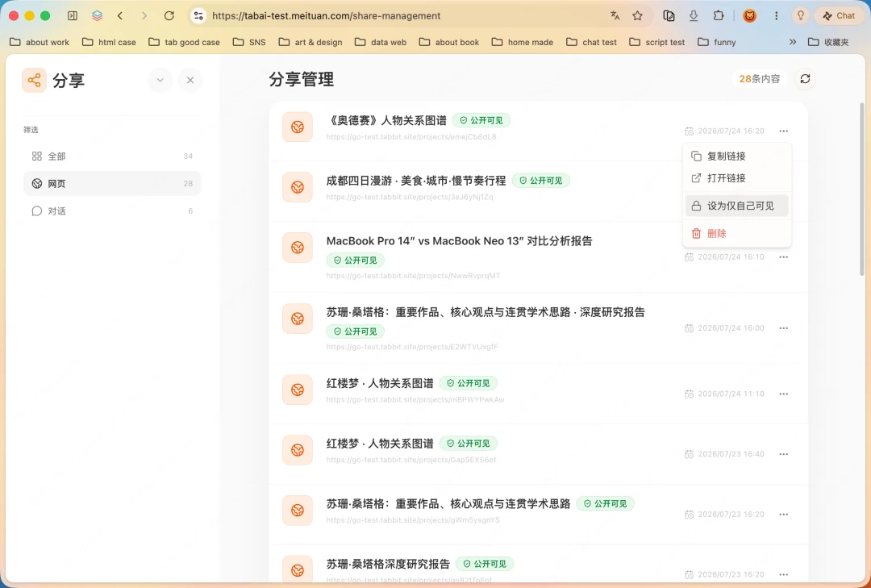Image resolution: width=871 pixels, height=588 pixels.
Task: Reload the page from the toolbar
Action: coord(169,15)
